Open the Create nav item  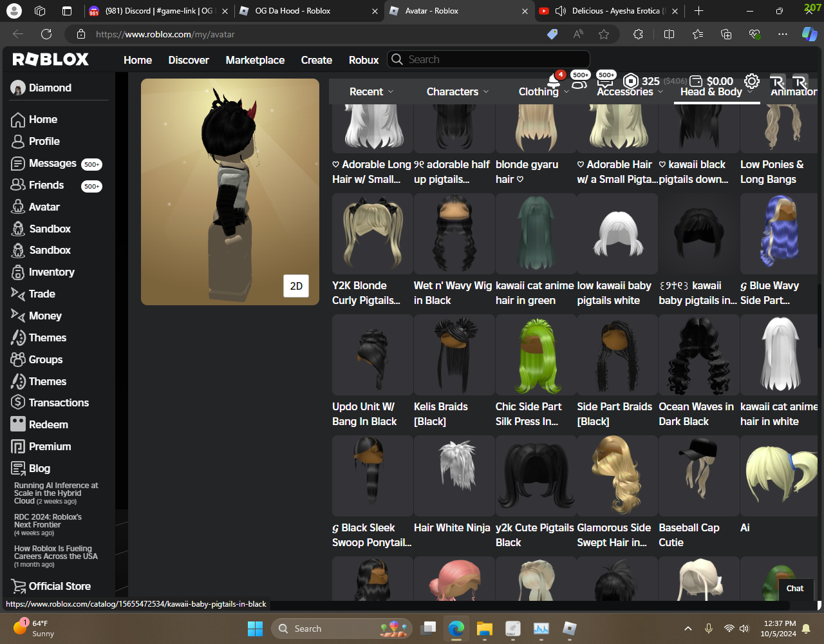317,60
